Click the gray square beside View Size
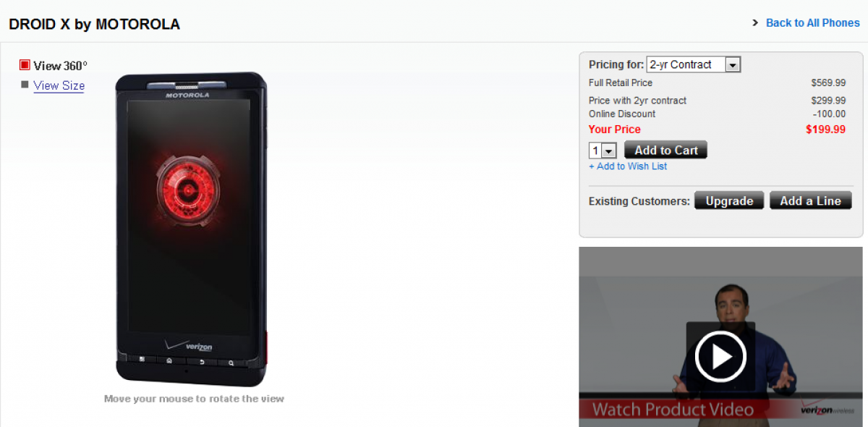 click(25, 85)
